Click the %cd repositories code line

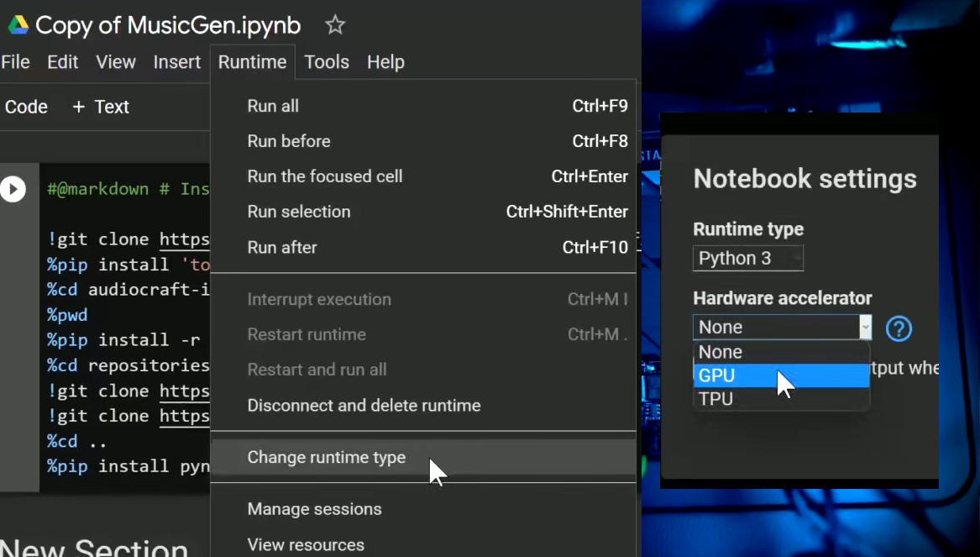(x=128, y=365)
